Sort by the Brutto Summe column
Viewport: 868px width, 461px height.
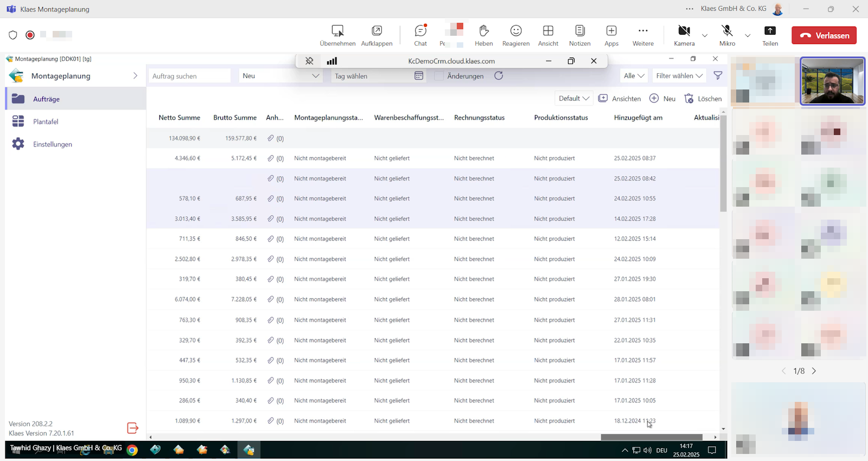235,117
